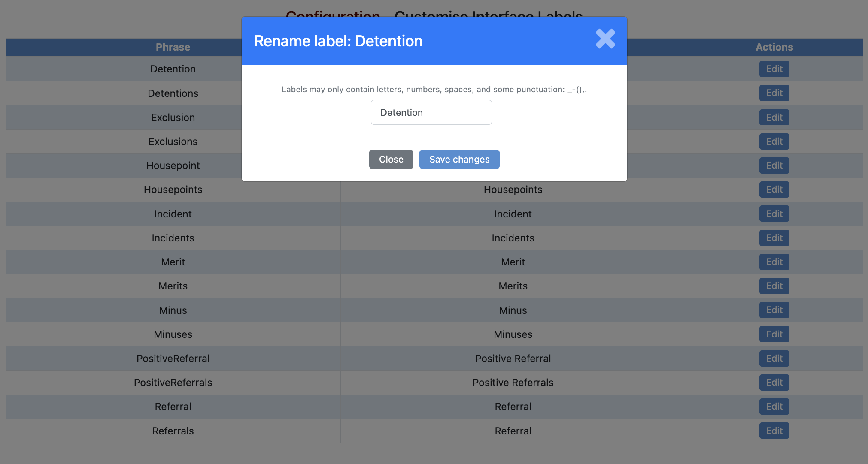The image size is (868, 464).
Task: Select the Merits phrase cell
Action: pyautogui.click(x=173, y=286)
